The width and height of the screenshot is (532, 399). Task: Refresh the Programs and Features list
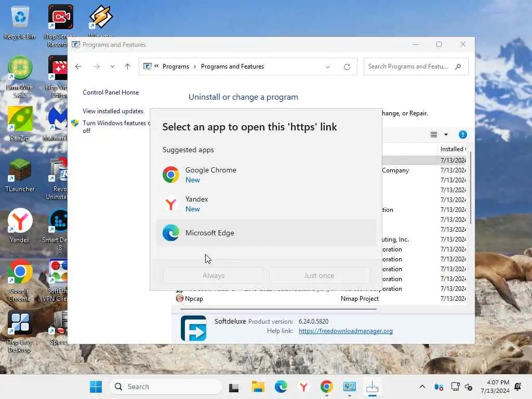coord(347,67)
